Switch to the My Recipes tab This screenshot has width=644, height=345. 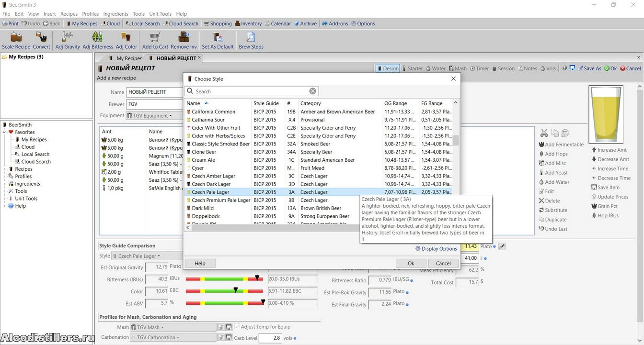tap(128, 58)
